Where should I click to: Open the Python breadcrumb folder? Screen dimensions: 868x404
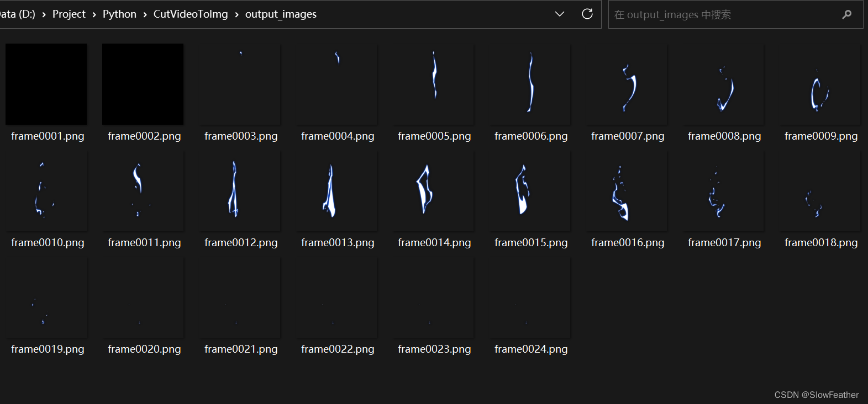119,14
